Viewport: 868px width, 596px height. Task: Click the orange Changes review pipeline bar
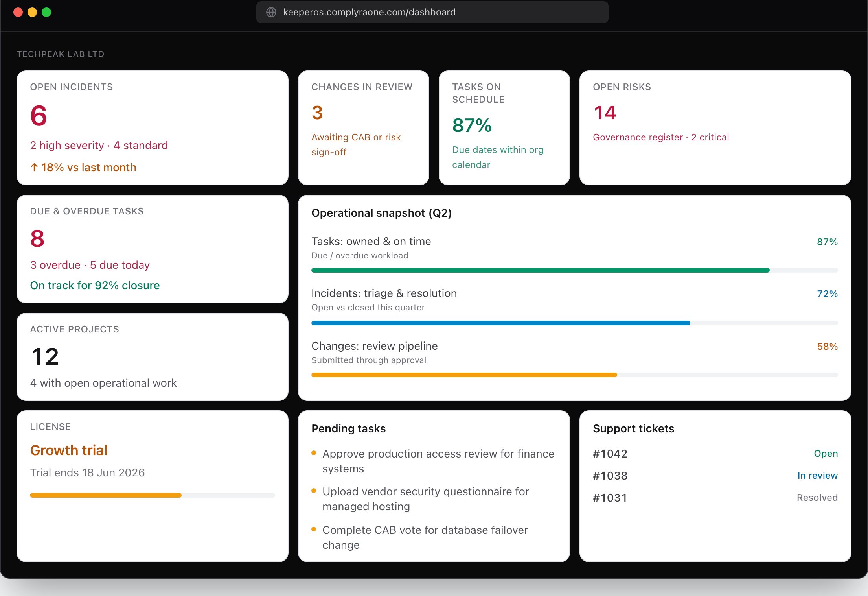click(574, 375)
